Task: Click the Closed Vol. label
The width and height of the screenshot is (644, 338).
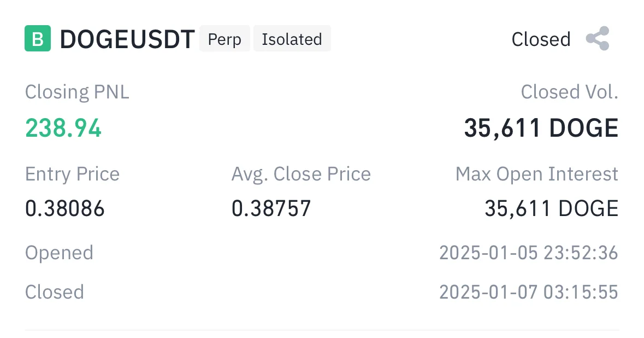Action: pyautogui.click(x=569, y=92)
